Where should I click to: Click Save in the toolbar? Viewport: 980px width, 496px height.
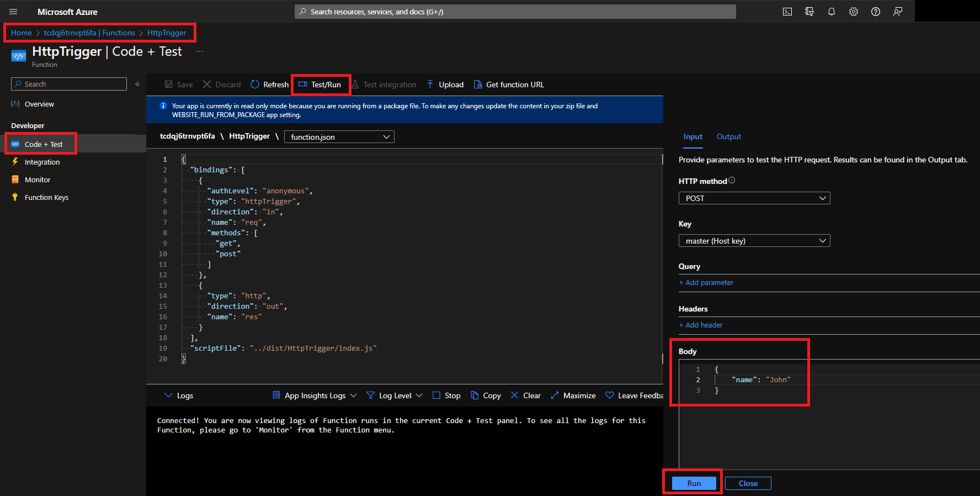pyautogui.click(x=179, y=85)
